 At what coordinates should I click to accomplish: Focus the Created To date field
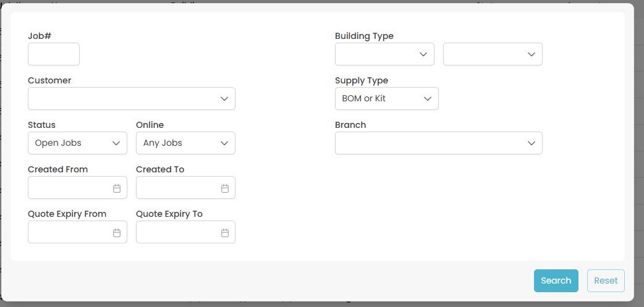pyautogui.click(x=177, y=188)
